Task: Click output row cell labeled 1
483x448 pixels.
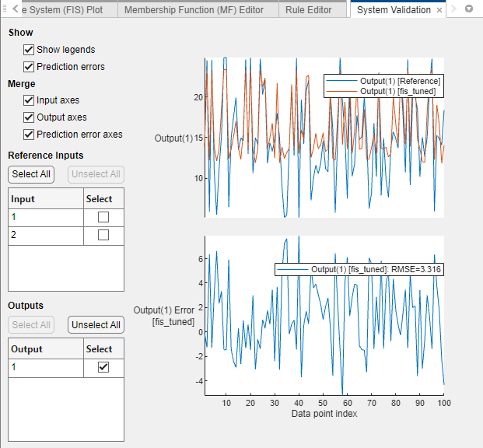Action: pos(46,367)
